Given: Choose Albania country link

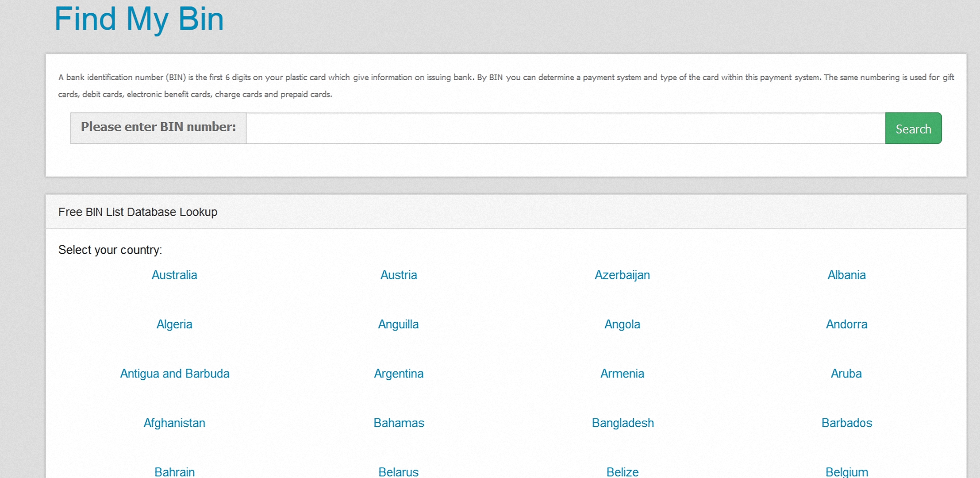Looking at the screenshot, I should point(846,275).
